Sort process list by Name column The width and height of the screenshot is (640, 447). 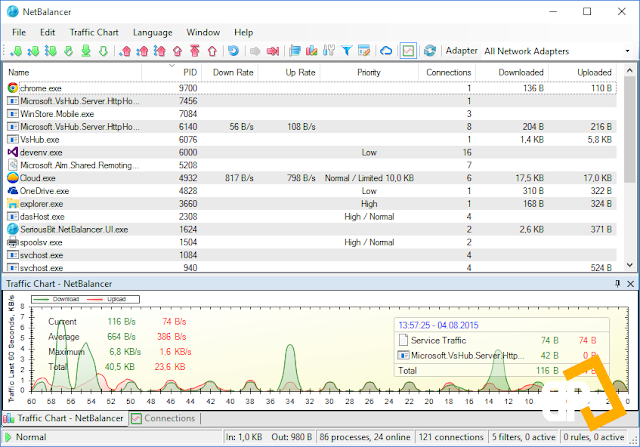click(x=73, y=73)
